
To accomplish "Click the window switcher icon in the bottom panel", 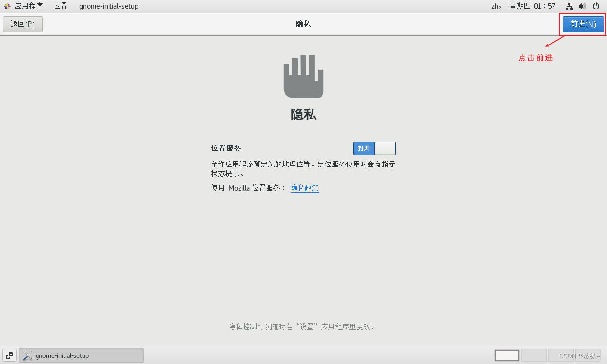I will click(9, 355).
